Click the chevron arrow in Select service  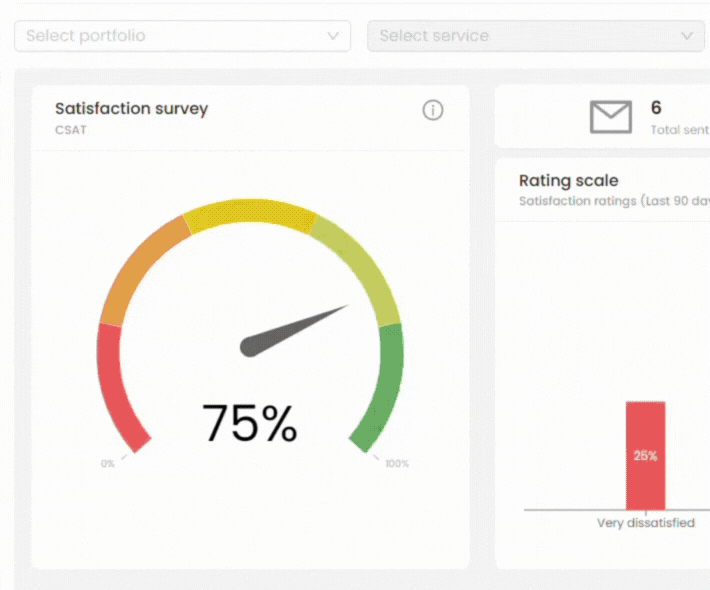pos(687,36)
